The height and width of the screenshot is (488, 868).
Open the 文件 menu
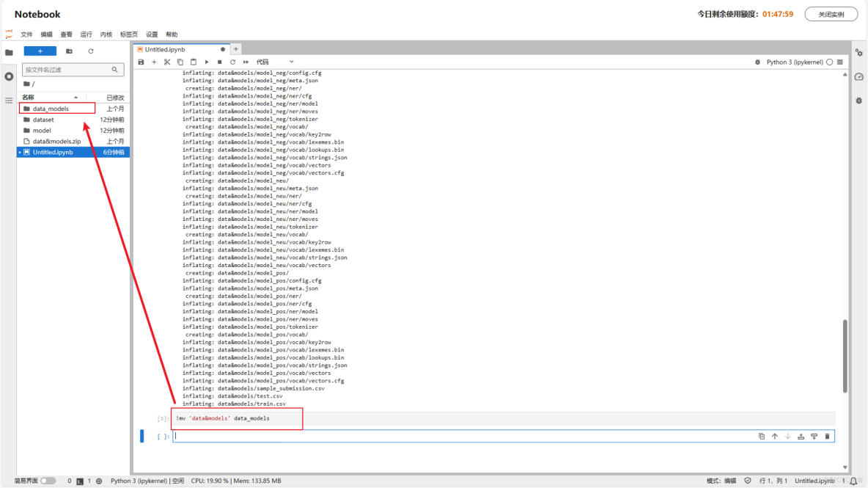(x=26, y=34)
